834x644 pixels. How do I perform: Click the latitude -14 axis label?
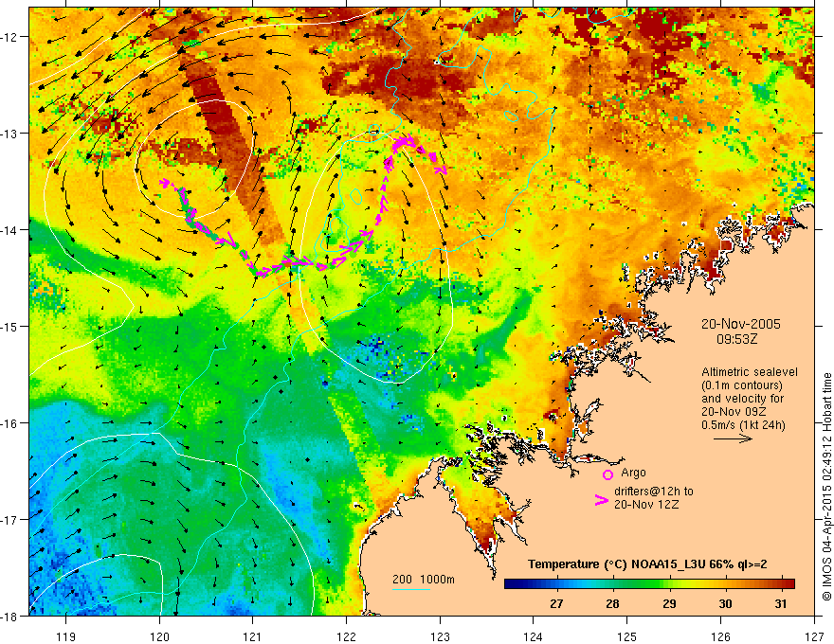click(x=9, y=230)
